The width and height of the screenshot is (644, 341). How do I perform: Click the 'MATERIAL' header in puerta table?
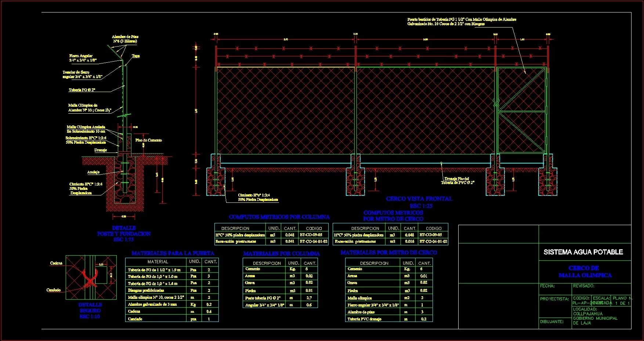click(x=158, y=262)
